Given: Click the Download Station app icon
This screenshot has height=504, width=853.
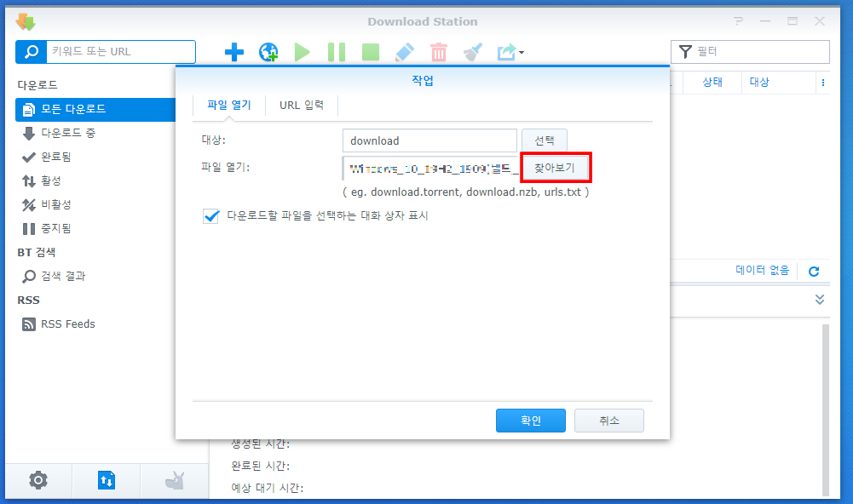Looking at the screenshot, I should click(26, 22).
